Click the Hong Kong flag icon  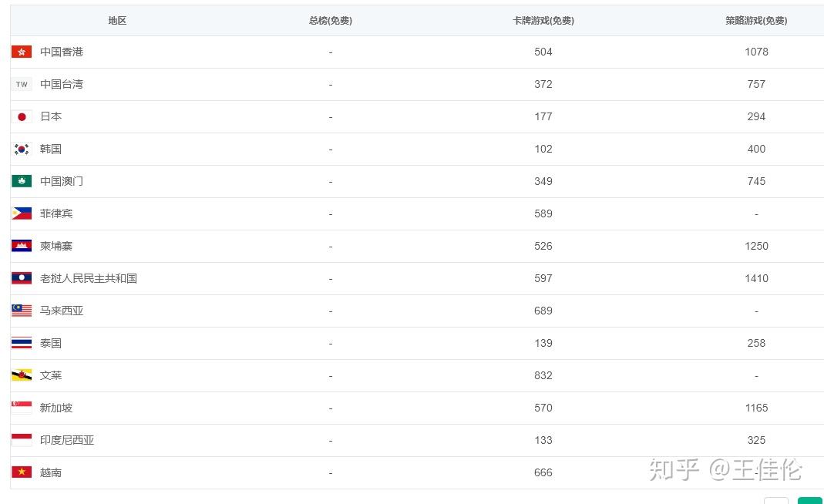point(22,52)
